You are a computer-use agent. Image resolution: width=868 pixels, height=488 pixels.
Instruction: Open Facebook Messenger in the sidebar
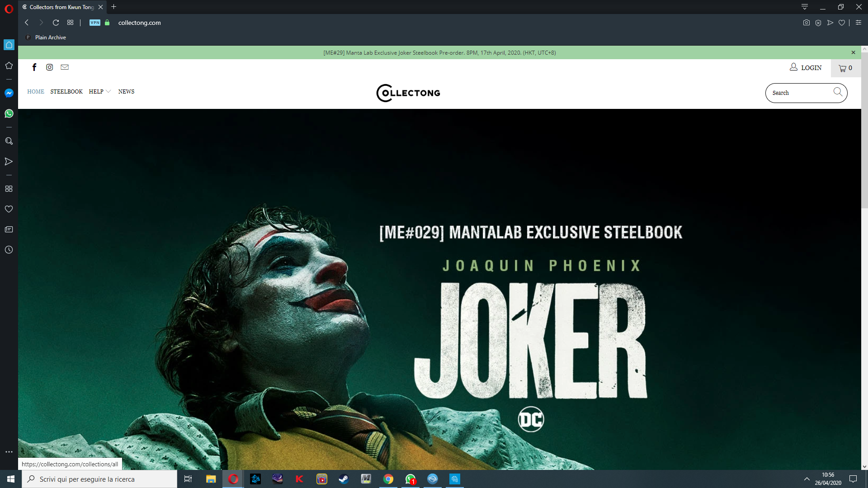[x=9, y=93]
